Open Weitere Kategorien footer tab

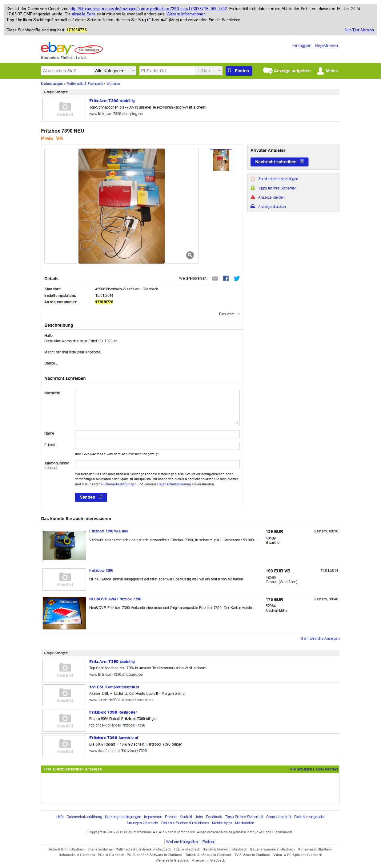(182, 842)
